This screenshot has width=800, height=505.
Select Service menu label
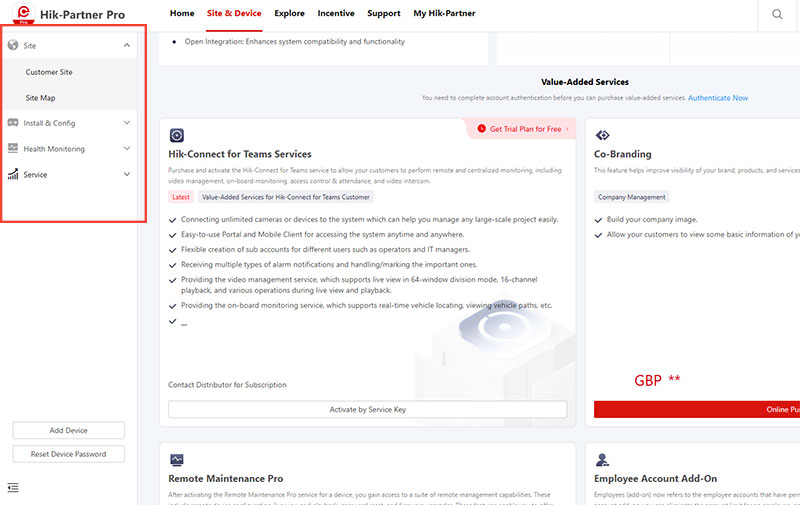tap(35, 174)
